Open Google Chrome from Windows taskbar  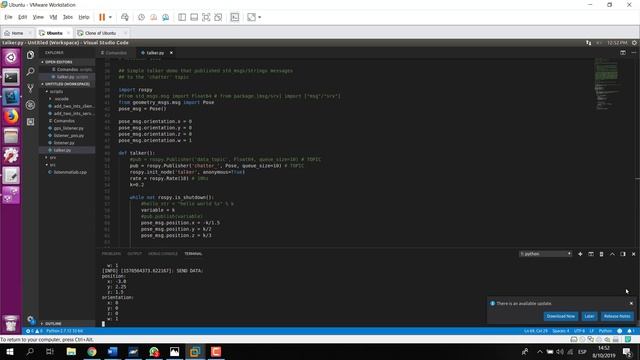(x=91, y=352)
